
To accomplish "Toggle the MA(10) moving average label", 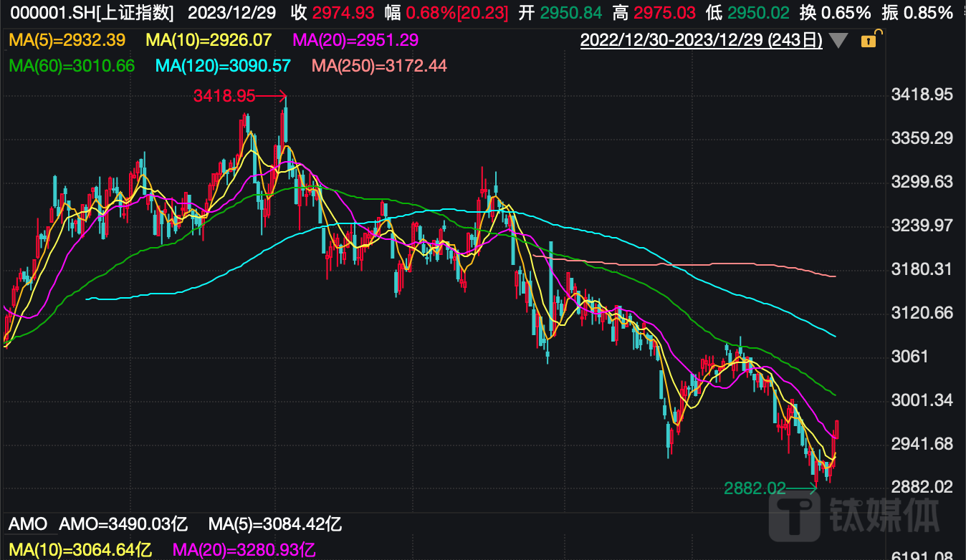I will [209, 41].
